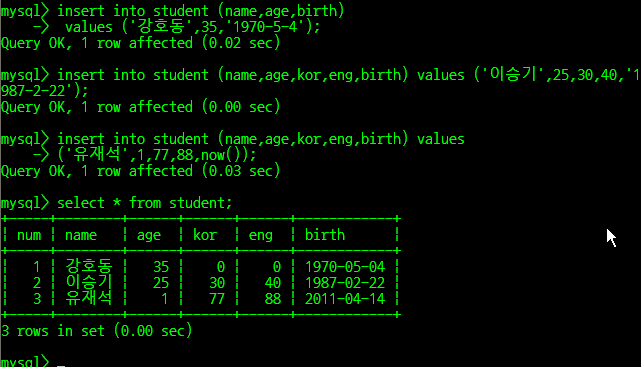Click the 'eng' column header

coord(260,236)
